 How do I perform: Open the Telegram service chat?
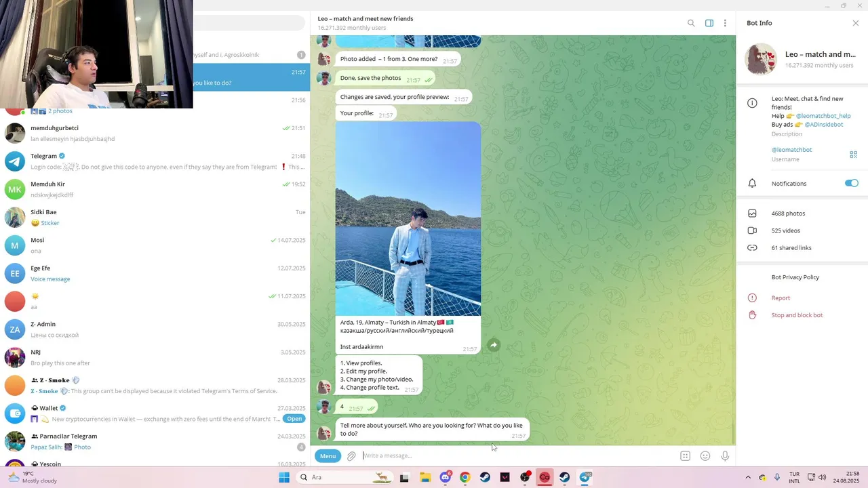[x=155, y=161]
